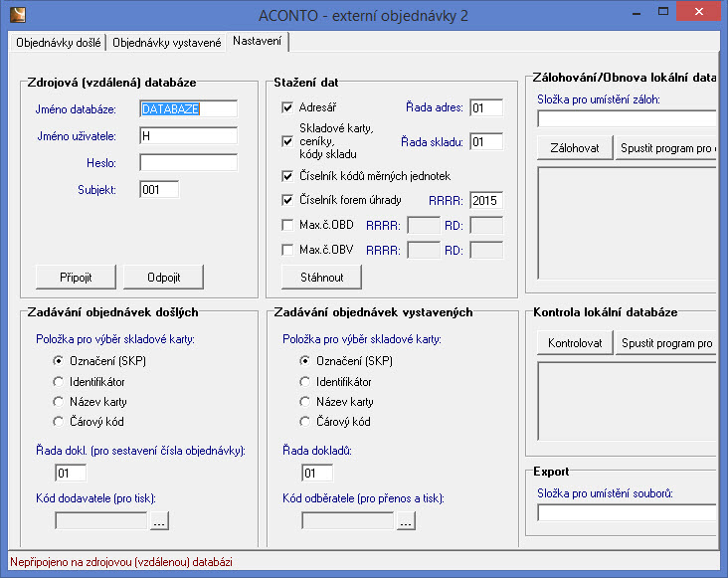The width and height of the screenshot is (728, 578).
Task: Open the Objednávky došlé tab
Action: coord(58,43)
